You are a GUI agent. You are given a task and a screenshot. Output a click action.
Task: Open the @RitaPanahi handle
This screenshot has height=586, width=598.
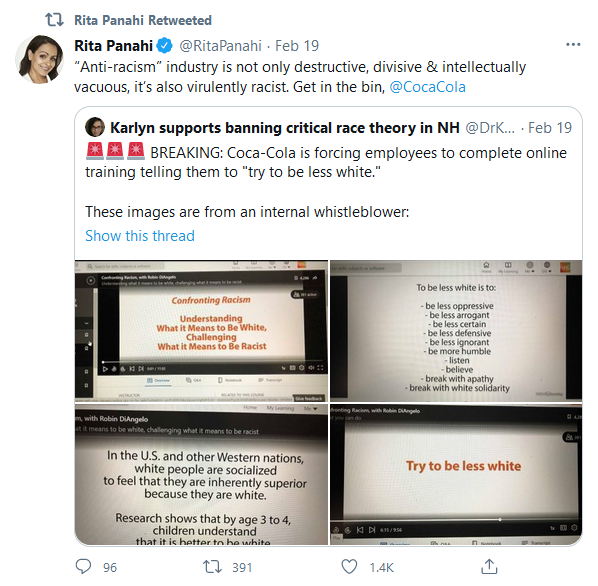point(220,46)
